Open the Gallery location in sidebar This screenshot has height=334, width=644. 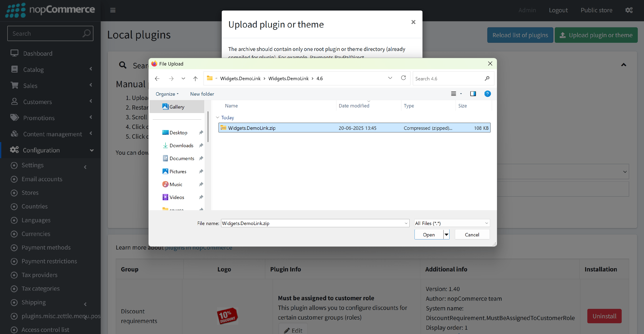(177, 107)
